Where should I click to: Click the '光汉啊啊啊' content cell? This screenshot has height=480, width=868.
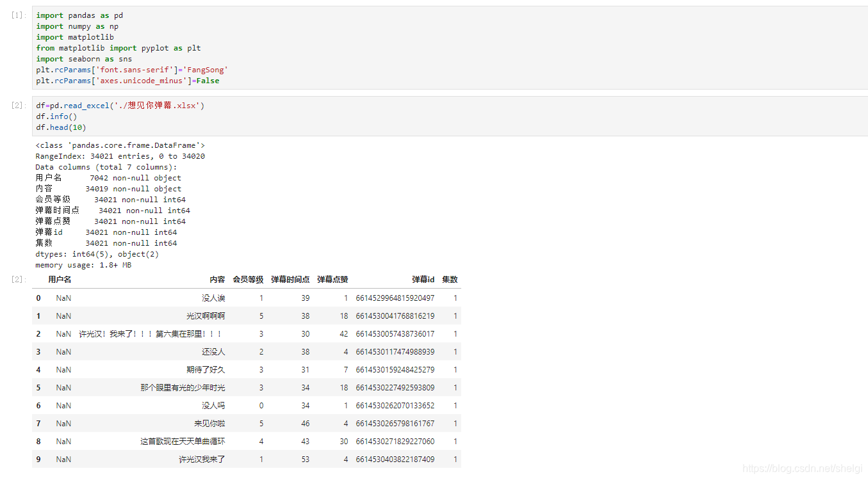tap(206, 316)
